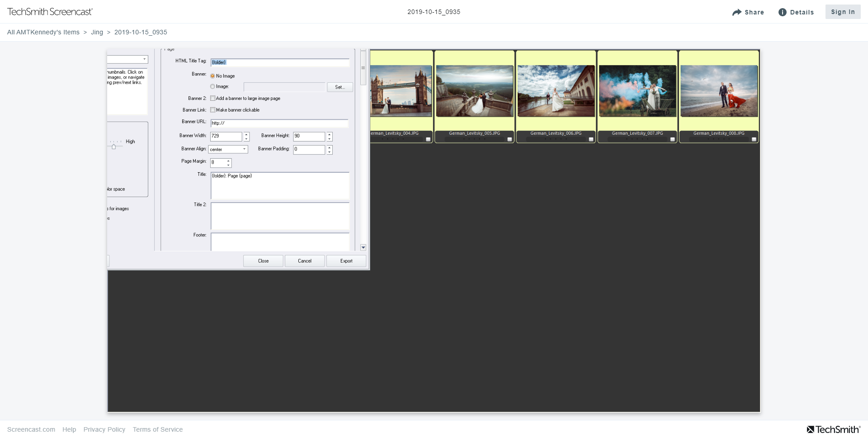This screenshot has width=868, height=438.
Task: Click the quality slider handle near High
Action: tap(113, 146)
